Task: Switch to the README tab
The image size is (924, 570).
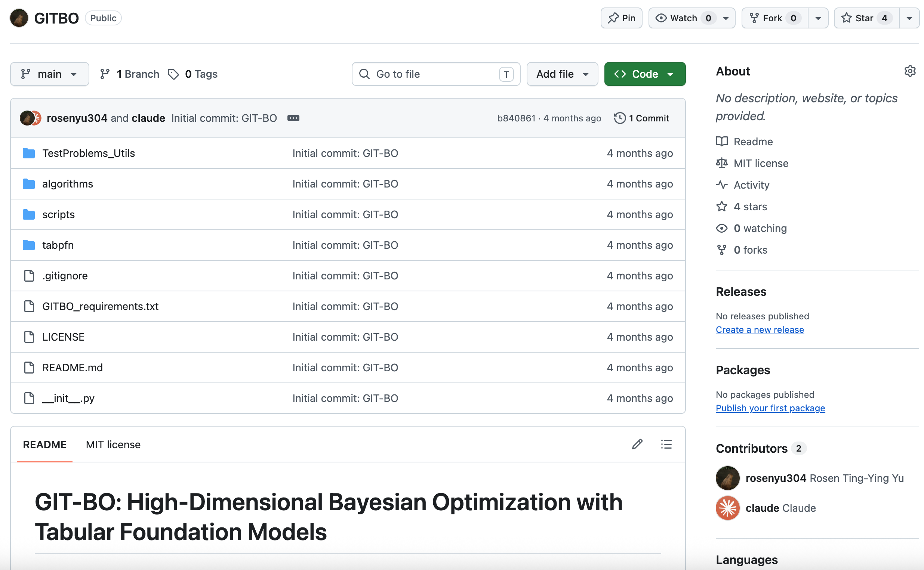Action: point(44,444)
